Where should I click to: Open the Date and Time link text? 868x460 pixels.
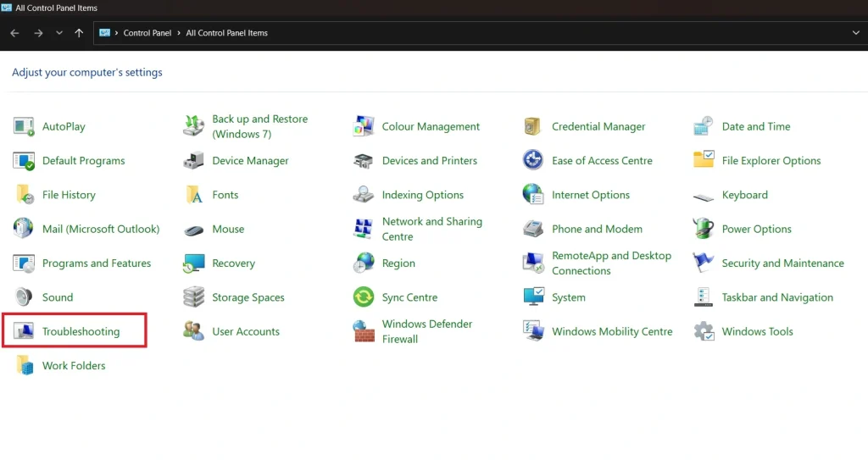point(756,126)
